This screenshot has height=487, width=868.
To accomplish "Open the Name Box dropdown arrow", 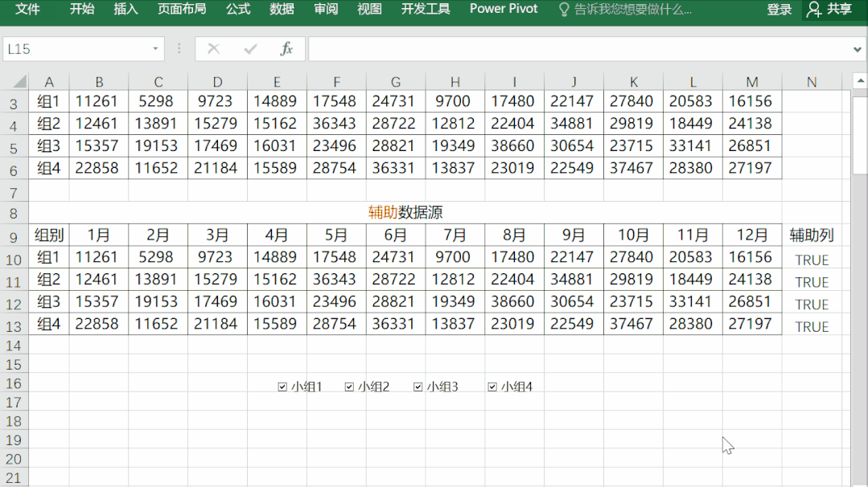I will pyautogui.click(x=155, y=49).
